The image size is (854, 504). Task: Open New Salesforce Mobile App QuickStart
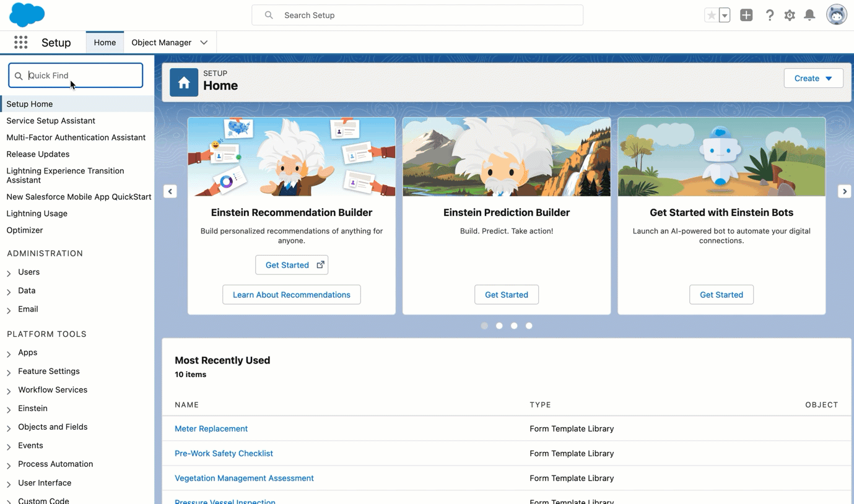tap(79, 197)
